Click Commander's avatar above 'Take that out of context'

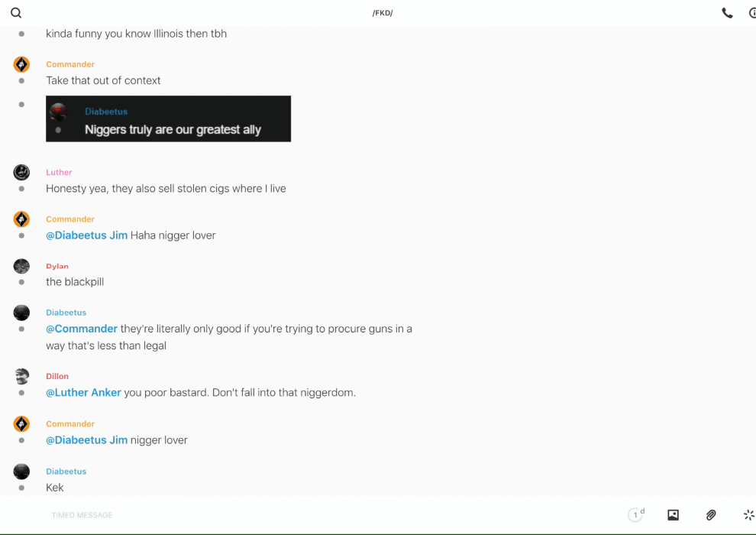click(x=21, y=64)
